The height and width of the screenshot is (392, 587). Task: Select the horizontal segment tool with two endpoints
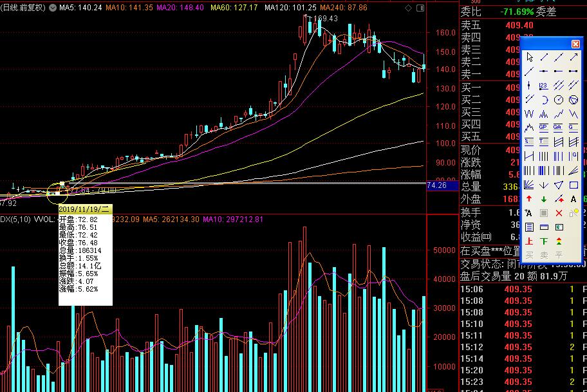pos(573,71)
